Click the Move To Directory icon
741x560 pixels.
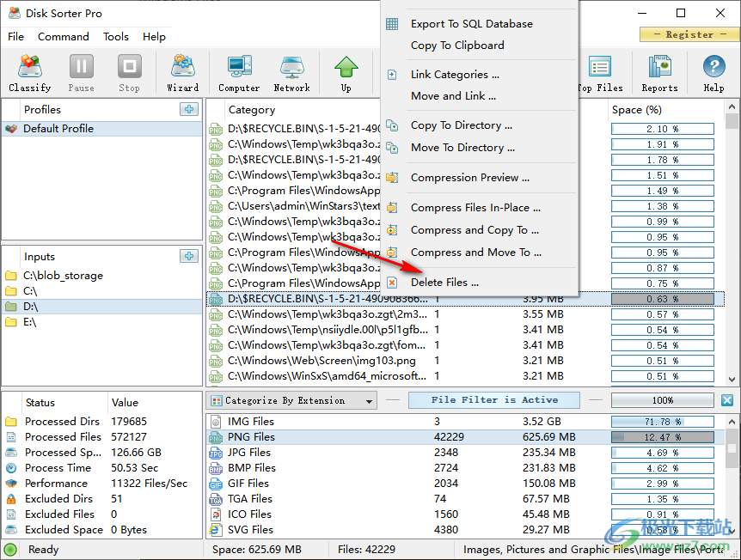click(392, 148)
